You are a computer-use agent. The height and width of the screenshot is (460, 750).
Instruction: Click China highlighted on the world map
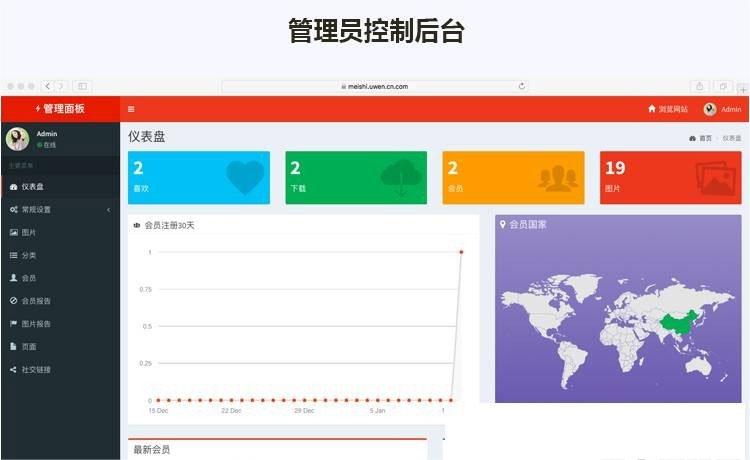tap(678, 323)
